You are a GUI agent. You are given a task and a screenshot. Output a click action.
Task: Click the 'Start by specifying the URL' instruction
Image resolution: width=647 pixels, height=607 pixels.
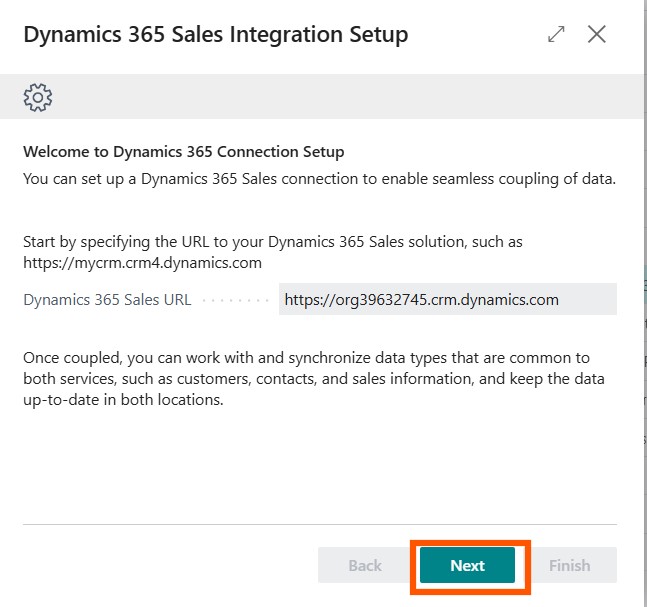[272, 242]
